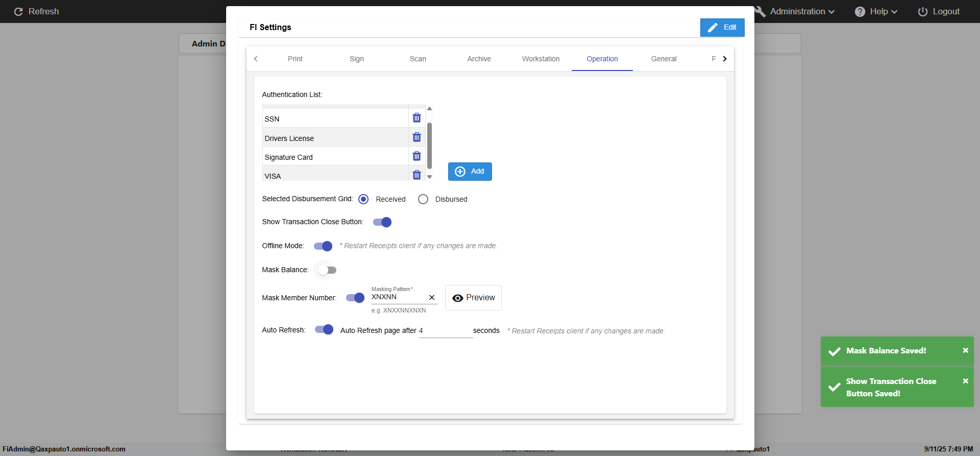
Task: Click the Add authentication button
Action: click(x=470, y=172)
